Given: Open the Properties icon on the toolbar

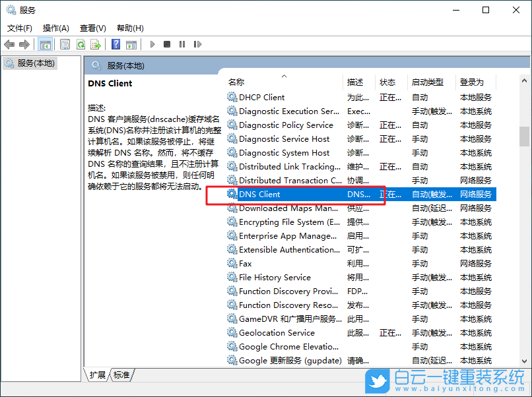Looking at the screenshot, I should point(63,44).
